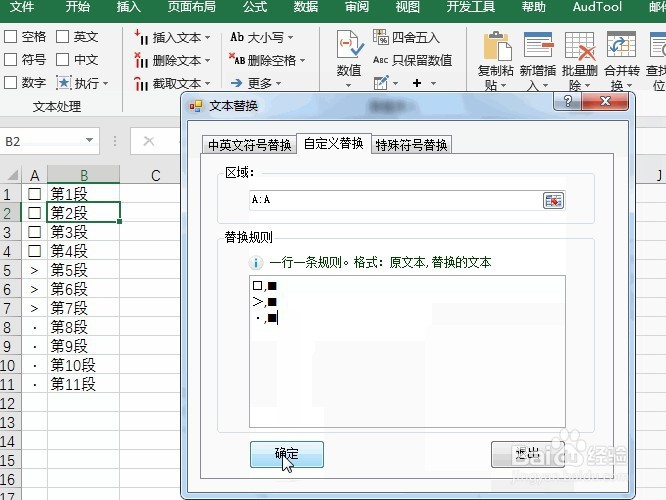Click the Round (四舍五入) icon

[x=381, y=37]
